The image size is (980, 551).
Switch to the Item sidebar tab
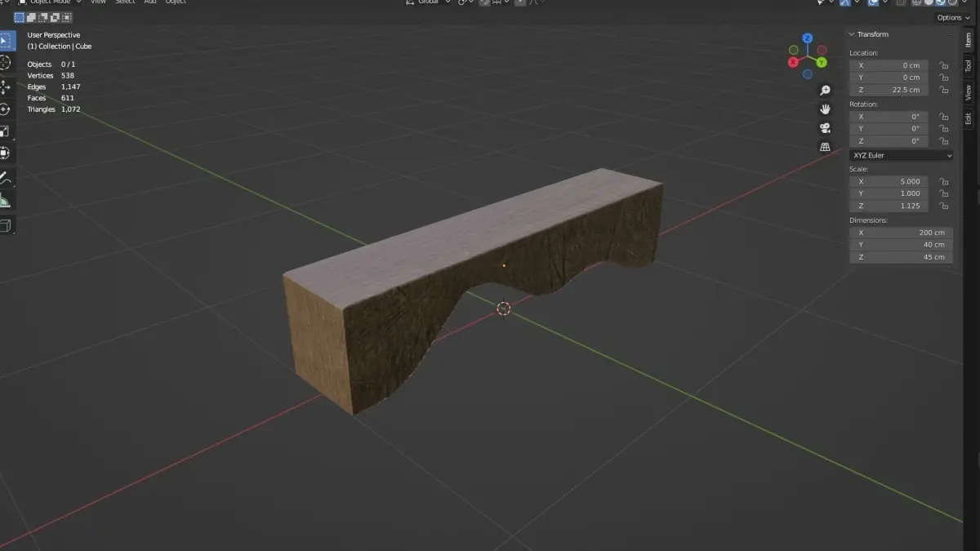pyautogui.click(x=969, y=40)
